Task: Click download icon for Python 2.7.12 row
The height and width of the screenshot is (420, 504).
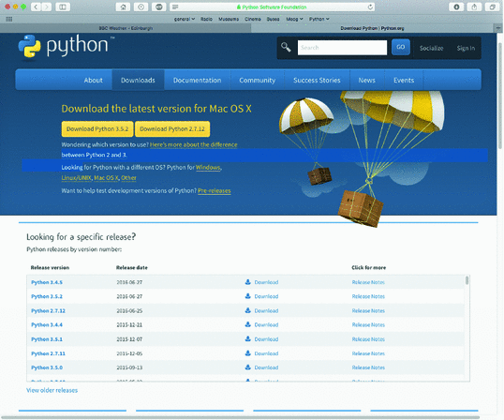Action: click(248, 310)
